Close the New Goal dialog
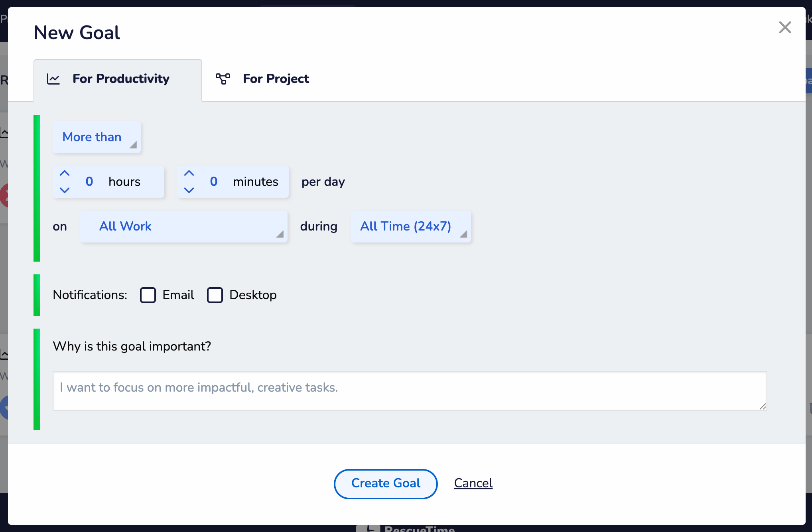 click(785, 28)
